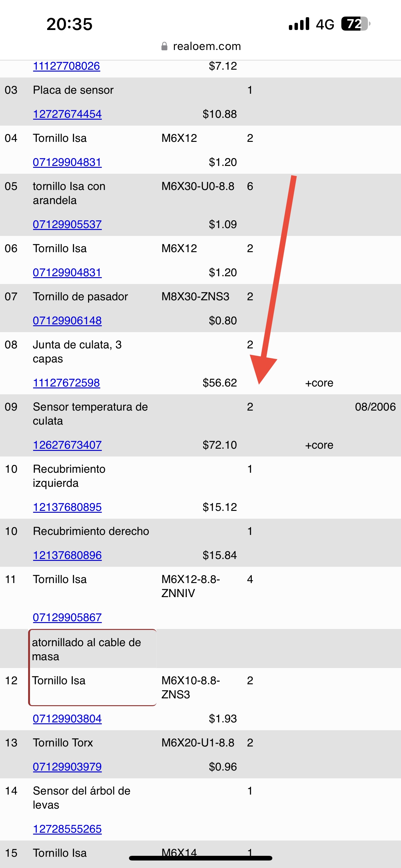401x868 pixels.
Task: Tap the 20:35 clock in status bar
Action: coord(69,24)
